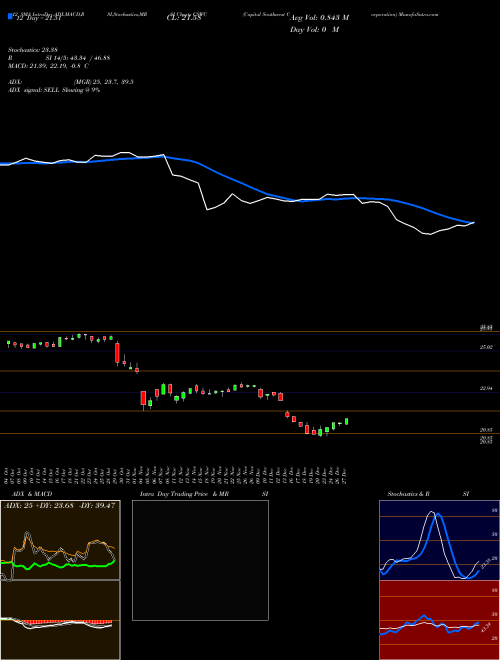Click the ADX signal: SELL Slowing text
500x660 pixels.
[54, 90]
